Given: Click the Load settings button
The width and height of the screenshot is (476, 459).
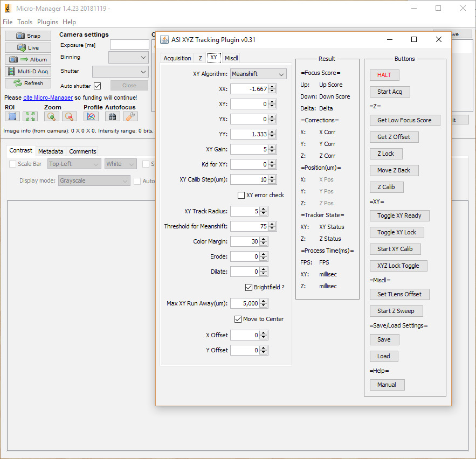Looking at the screenshot, I should (x=384, y=357).
